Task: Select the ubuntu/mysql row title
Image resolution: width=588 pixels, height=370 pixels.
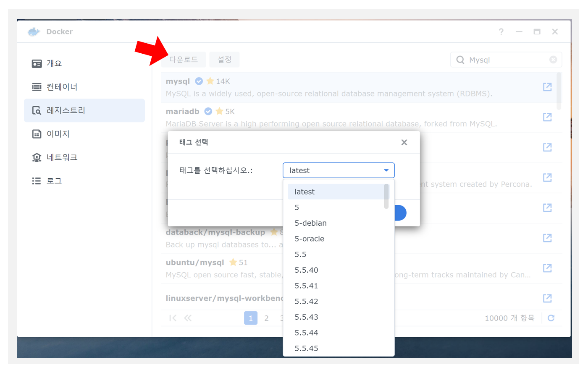Action: [x=195, y=263]
